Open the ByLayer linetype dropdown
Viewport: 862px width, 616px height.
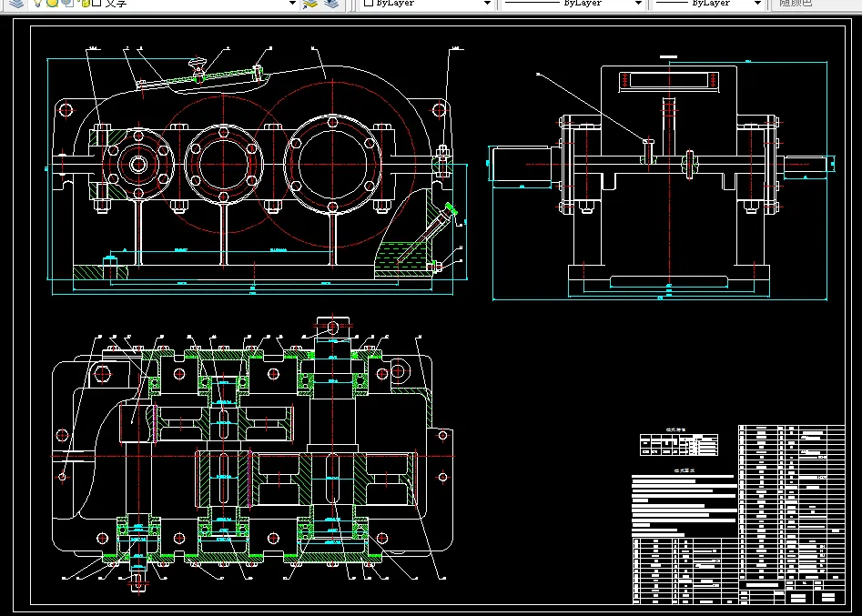637,4
